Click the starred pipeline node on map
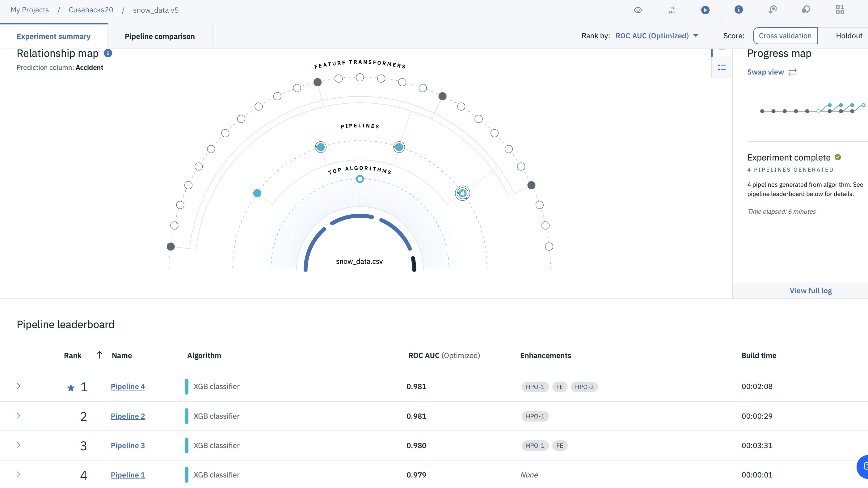This screenshot has width=868, height=488. pyautogui.click(x=462, y=193)
